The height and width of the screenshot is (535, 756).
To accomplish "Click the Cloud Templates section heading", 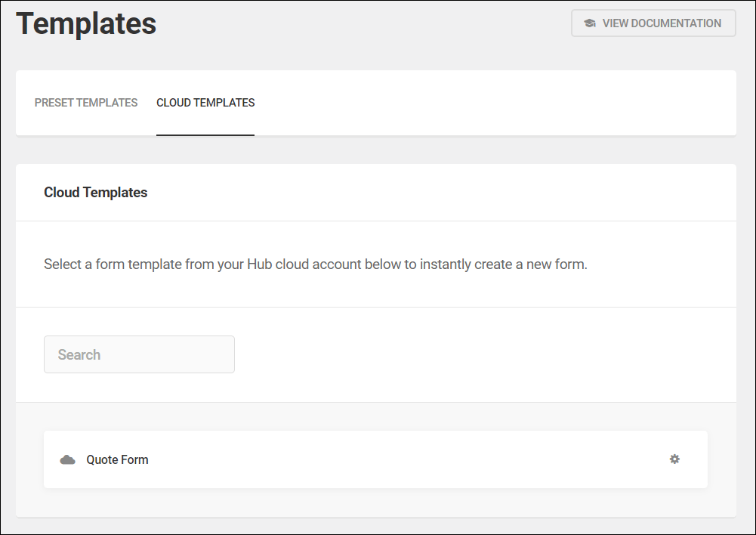I will (95, 192).
